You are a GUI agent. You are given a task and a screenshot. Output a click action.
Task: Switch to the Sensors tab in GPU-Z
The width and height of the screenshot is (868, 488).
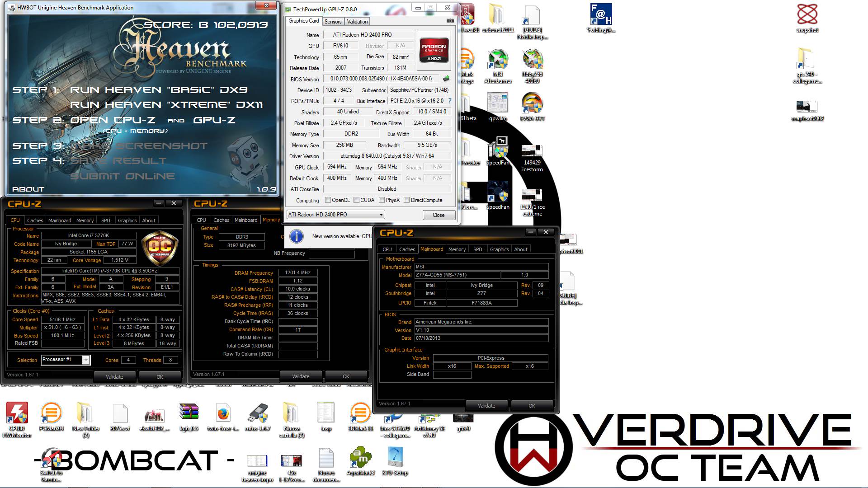click(x=333, y=22)
